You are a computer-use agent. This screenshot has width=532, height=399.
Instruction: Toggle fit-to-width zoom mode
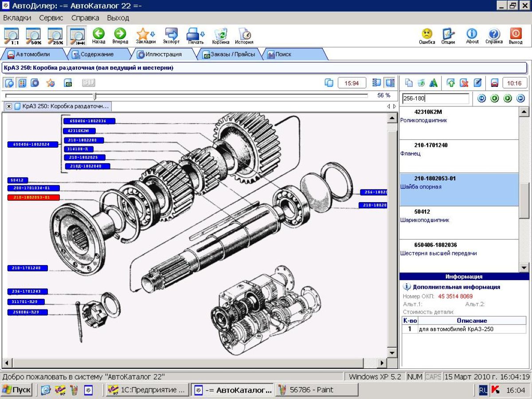click(x=77, y=35)
